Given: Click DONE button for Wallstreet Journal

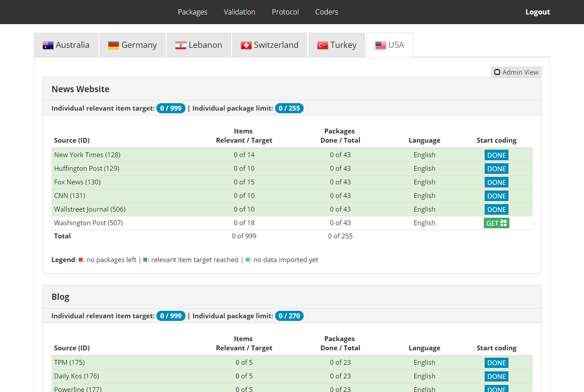Looking at the screenshot, I should coord(497,209).
